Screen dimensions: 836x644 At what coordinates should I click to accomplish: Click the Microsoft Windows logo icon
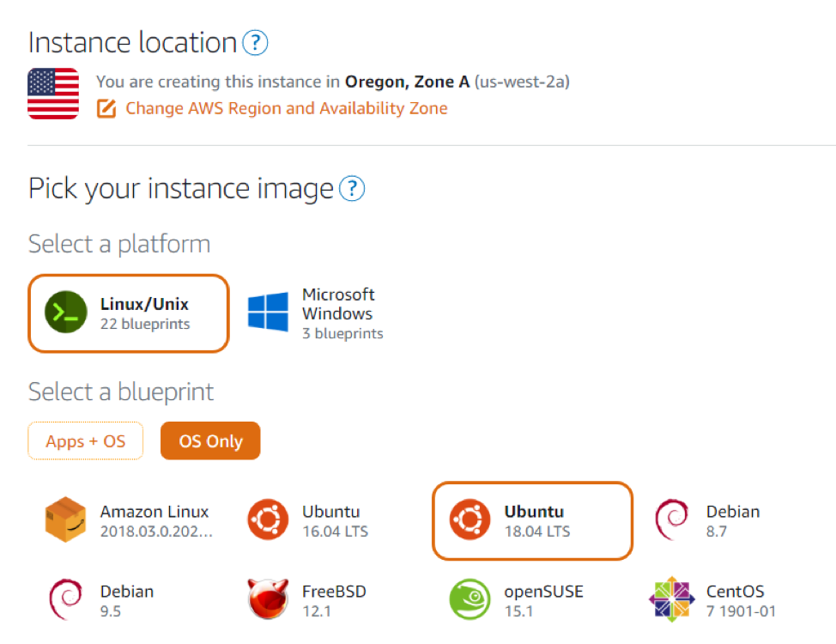[x=268, y=312]
